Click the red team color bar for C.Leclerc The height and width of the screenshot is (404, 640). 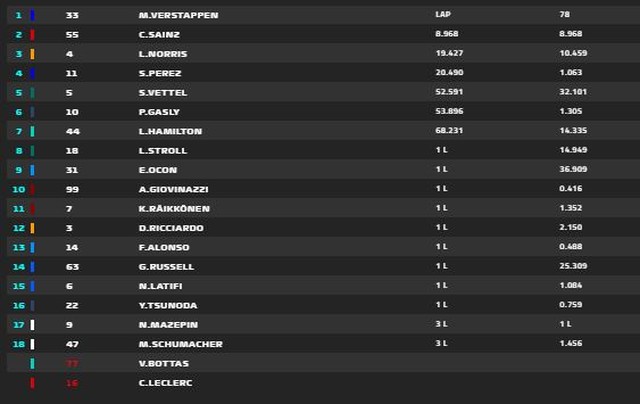tap(32, 382)
